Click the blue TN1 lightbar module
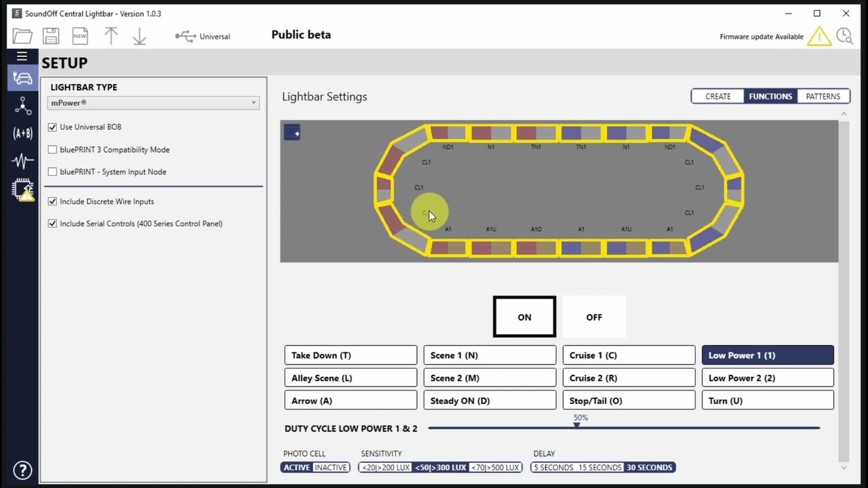868x488 pixels. (x=581, y=134)
